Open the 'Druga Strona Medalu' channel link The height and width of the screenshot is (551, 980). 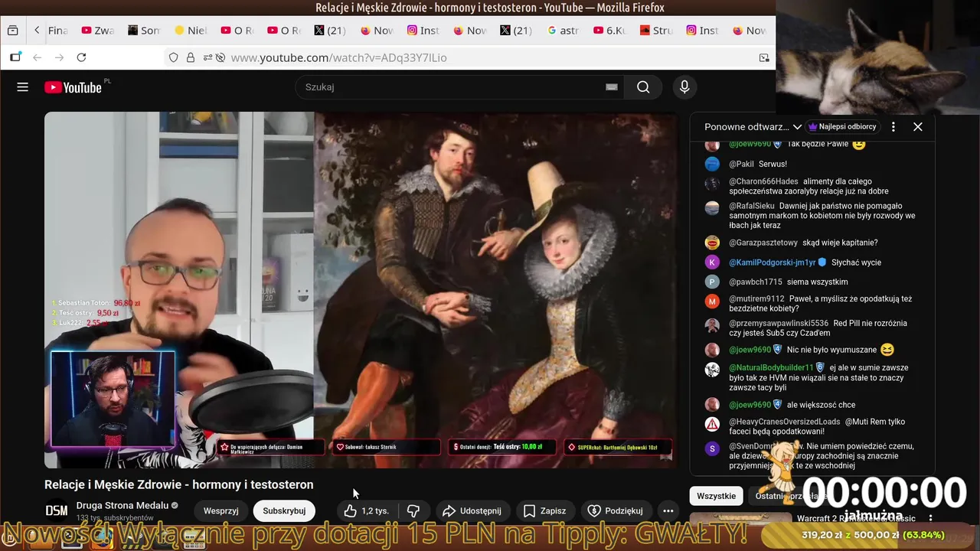point(122,505)
